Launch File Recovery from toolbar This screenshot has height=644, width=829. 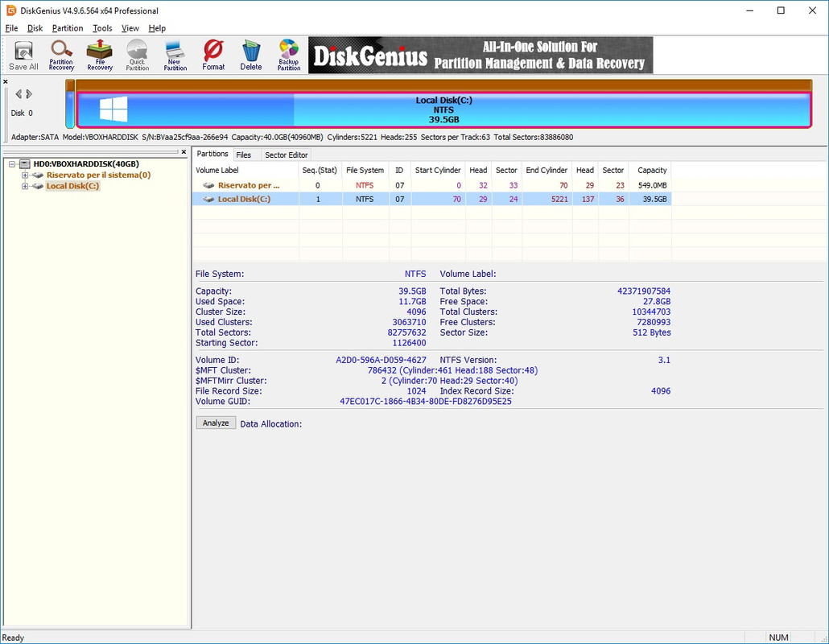100,56
